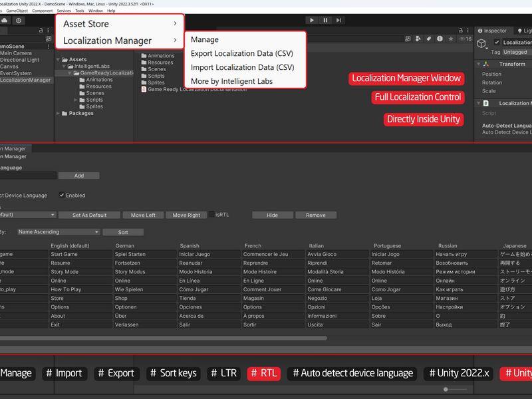Choose Export Localization Data (CSV) menu entry

coord(242,54)
